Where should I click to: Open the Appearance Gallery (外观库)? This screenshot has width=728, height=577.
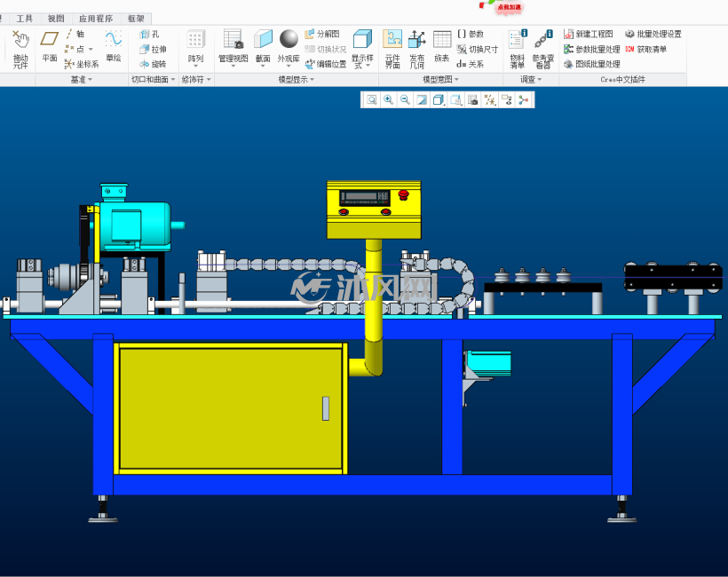(x=289, y=48)
